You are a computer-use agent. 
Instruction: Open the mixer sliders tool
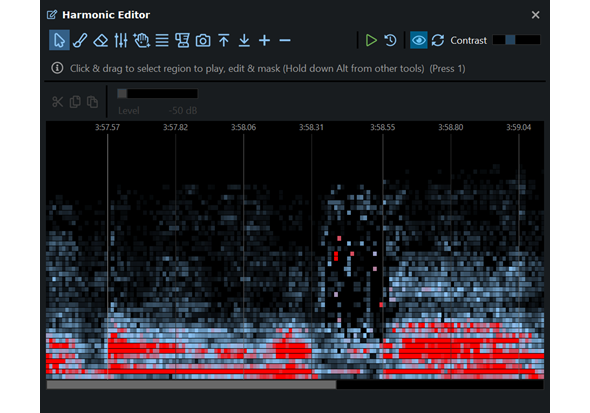coord(121,40)
